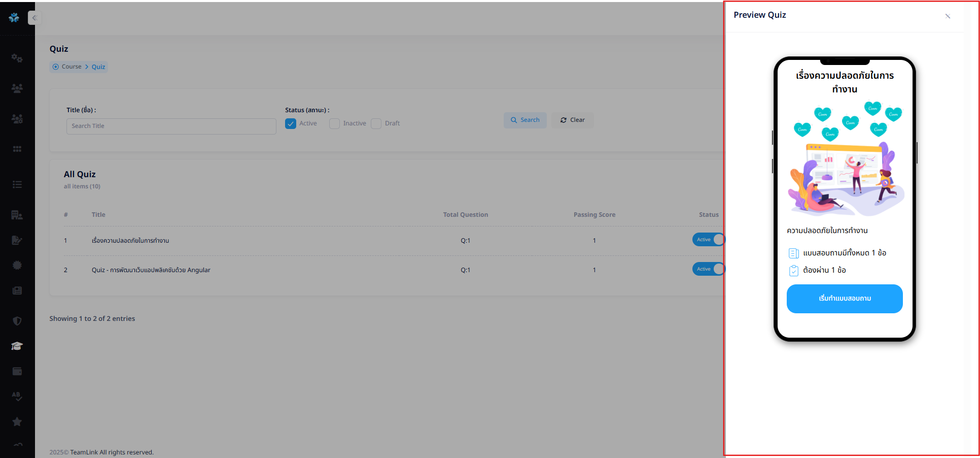The width and height of the screenshot is (980, 458).
Task: Open the graduation cap course menu
Action: tap(17, 346)
